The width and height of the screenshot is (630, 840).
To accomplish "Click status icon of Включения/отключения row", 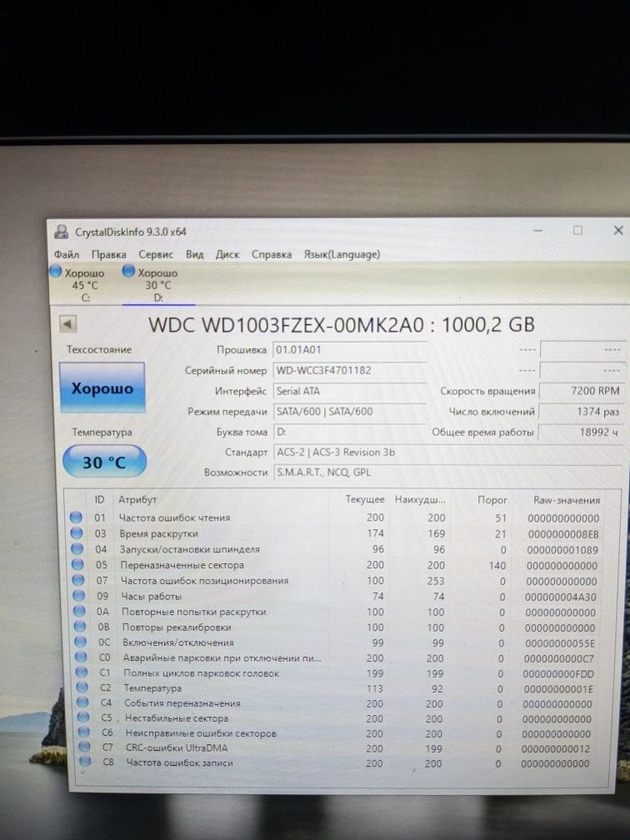I will pyautogui.click(x=80, y=642).
